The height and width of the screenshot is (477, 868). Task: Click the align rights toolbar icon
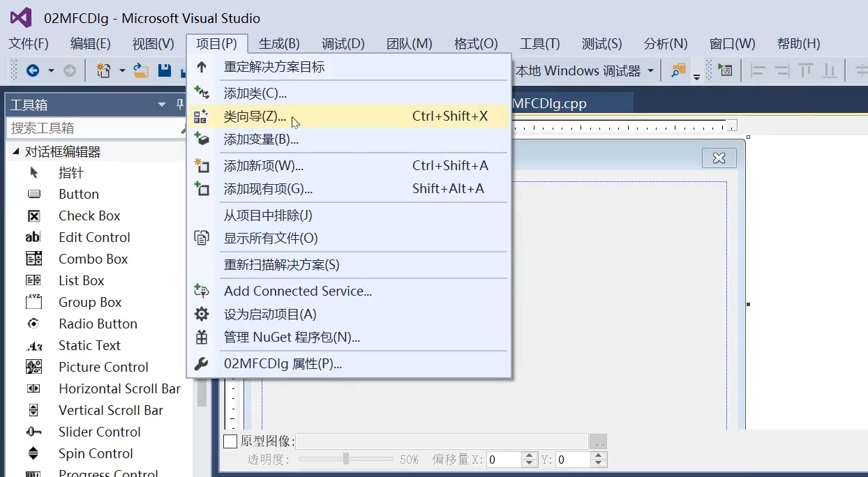pyautogui.click(x=782, y=70)
